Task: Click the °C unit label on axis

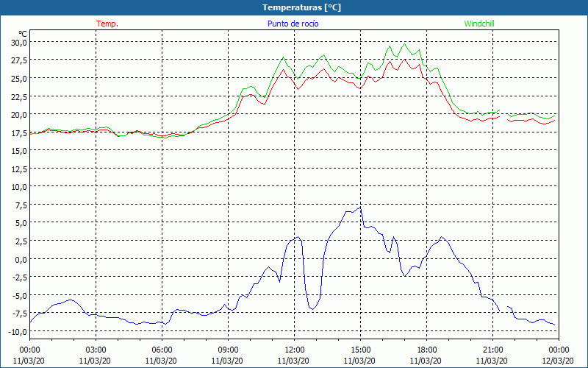Action: pos(23,34)
